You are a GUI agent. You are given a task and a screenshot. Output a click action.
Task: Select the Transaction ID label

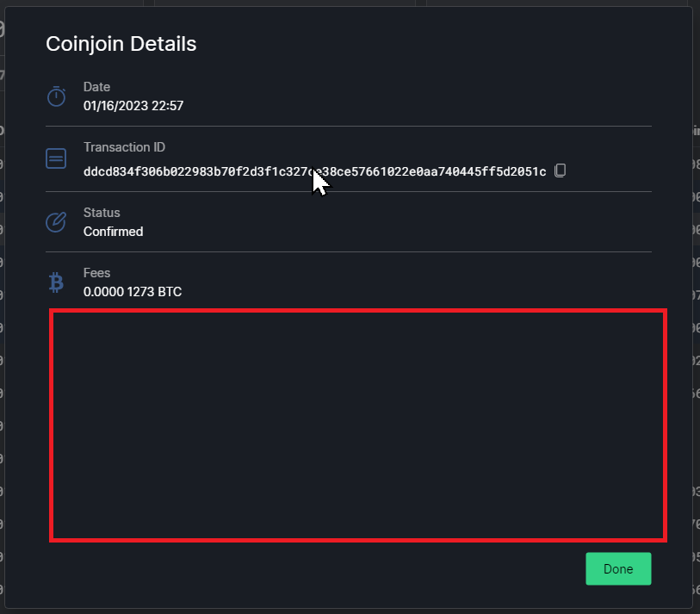124,146
